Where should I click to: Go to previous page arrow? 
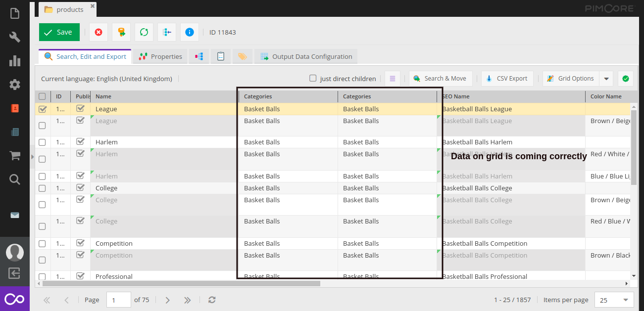[x=67, y=300]
